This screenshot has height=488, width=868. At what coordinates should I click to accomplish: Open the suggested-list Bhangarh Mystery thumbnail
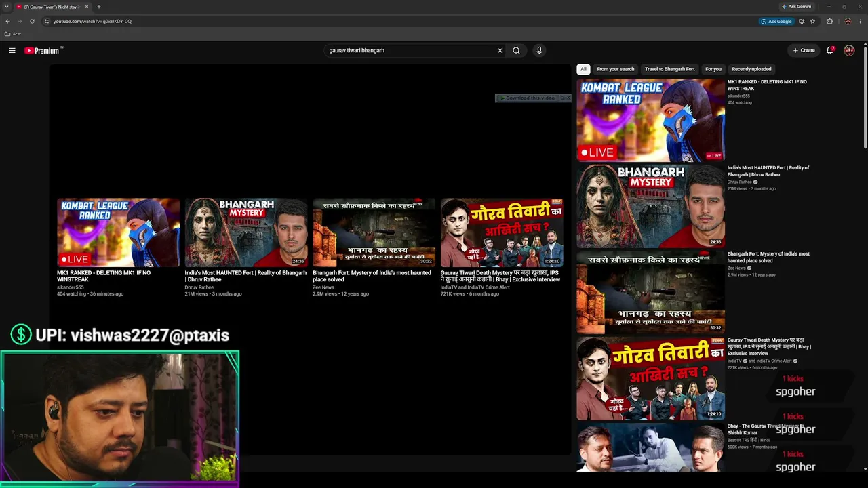[x=650, y=206]
